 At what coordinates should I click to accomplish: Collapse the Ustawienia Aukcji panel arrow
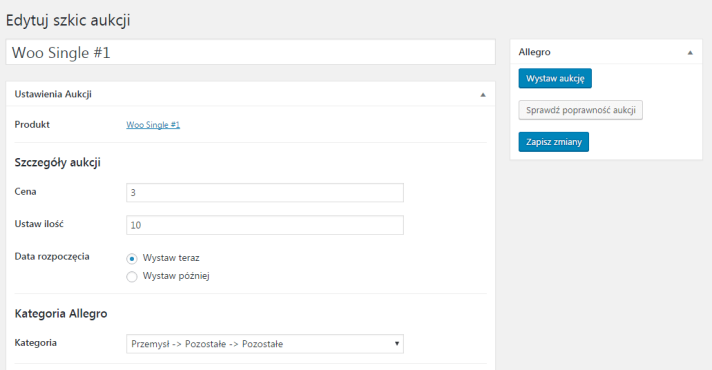pos(483,94)
